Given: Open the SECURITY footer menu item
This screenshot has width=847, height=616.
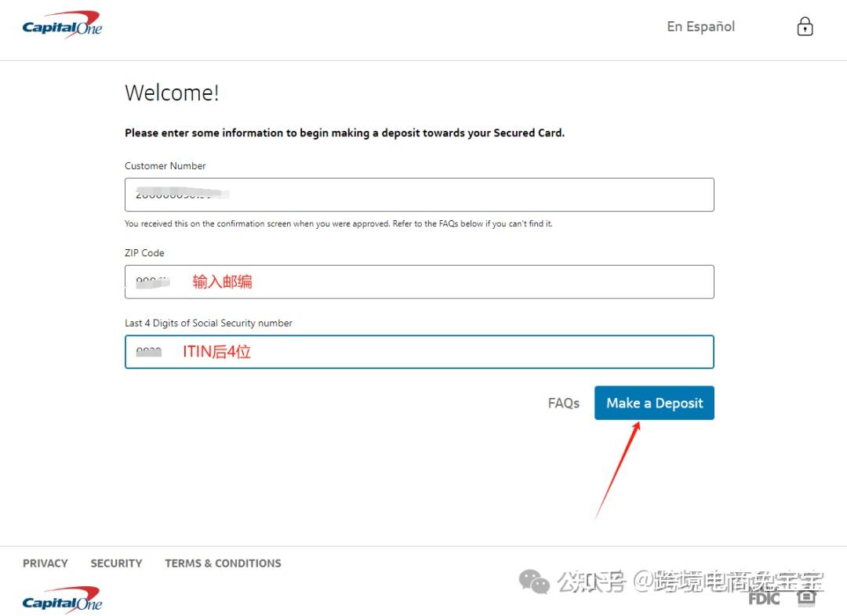Looking at the screenshot, I should (x=116, y=563).
